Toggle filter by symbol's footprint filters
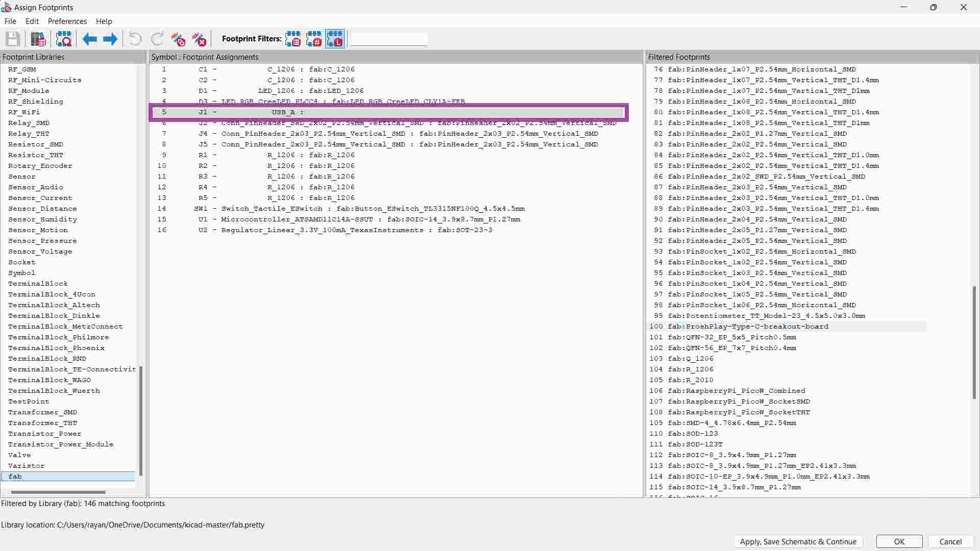Screen dimensions: 980x551 click(x=293, y=39)
